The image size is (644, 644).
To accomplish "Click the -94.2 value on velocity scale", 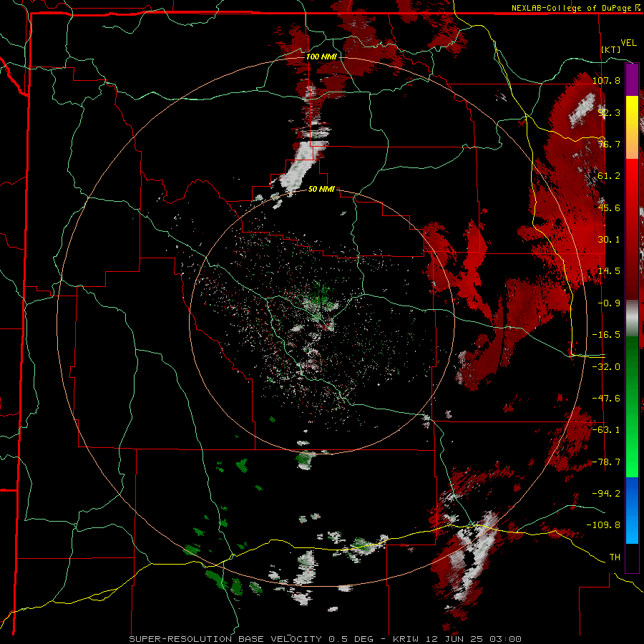I will 606,494.
